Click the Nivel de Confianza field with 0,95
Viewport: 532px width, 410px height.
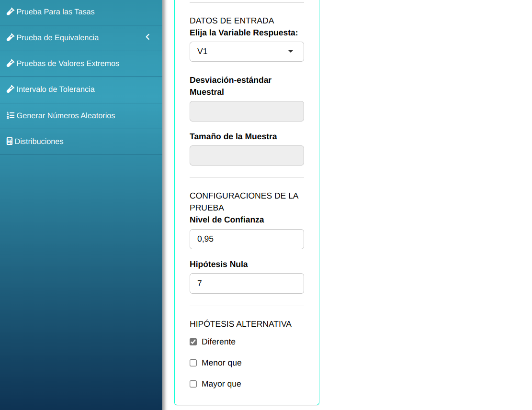pos(247,239)
